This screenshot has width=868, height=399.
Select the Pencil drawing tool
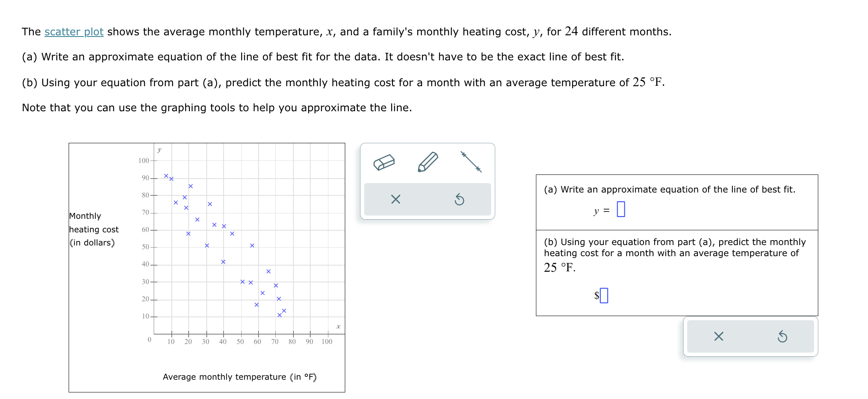pos(427,161)
